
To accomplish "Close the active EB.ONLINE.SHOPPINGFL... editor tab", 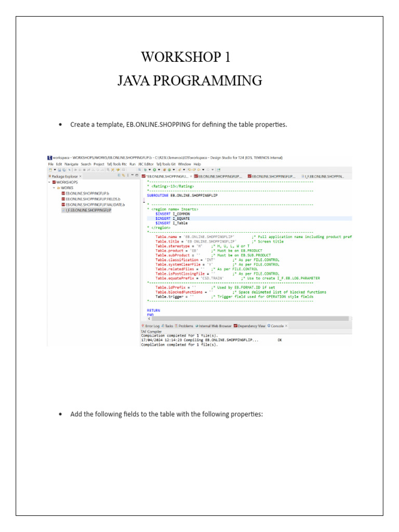I will (191, 177).
